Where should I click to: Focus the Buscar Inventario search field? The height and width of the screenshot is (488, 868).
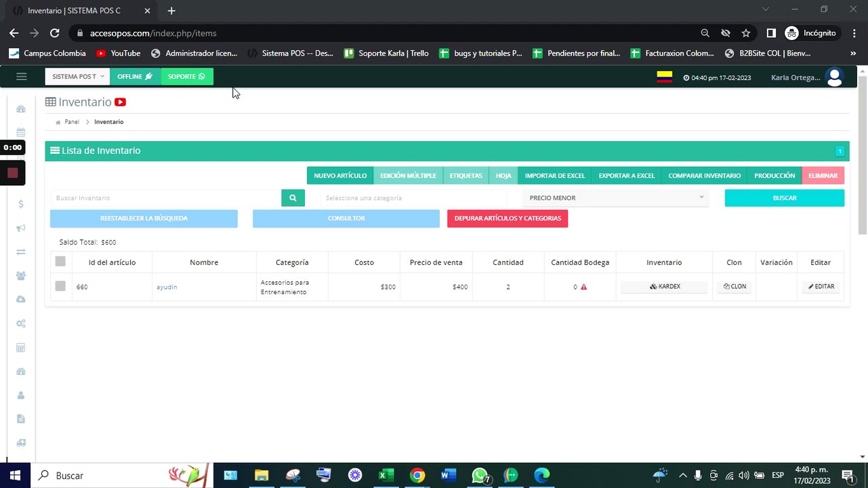[x=166, y=198]
